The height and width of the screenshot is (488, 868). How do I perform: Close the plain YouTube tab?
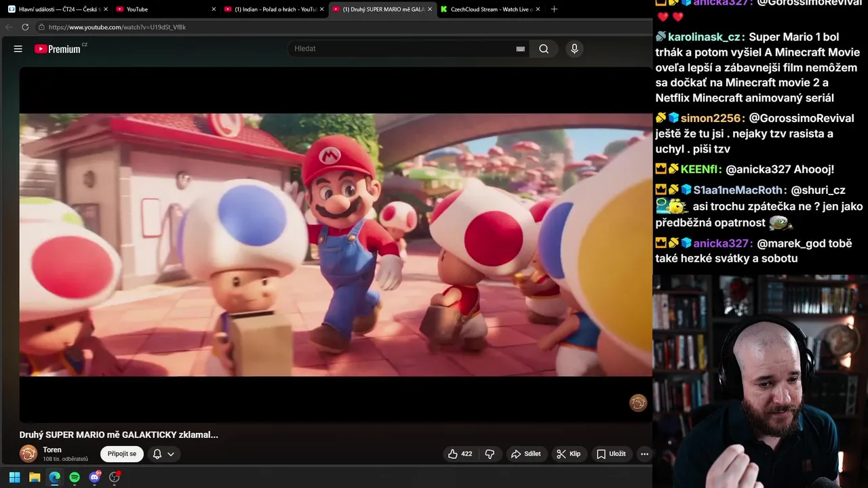[214, 9]
